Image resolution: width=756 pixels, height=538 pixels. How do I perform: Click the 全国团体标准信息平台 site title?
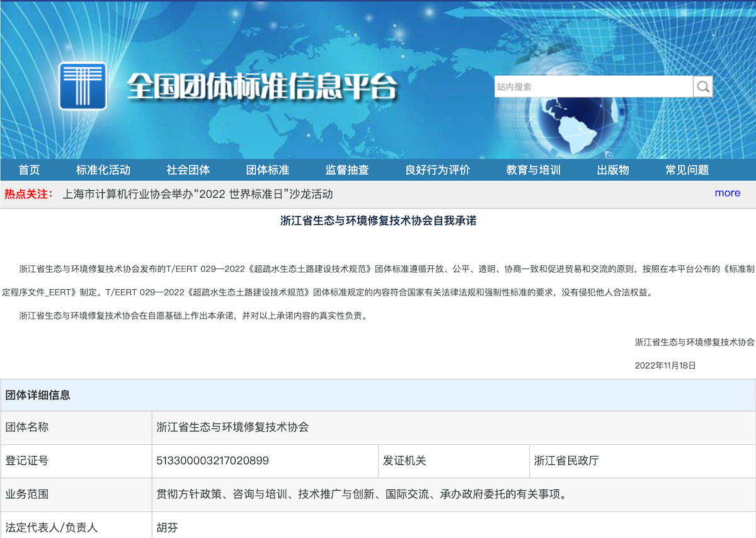(263, 86)
